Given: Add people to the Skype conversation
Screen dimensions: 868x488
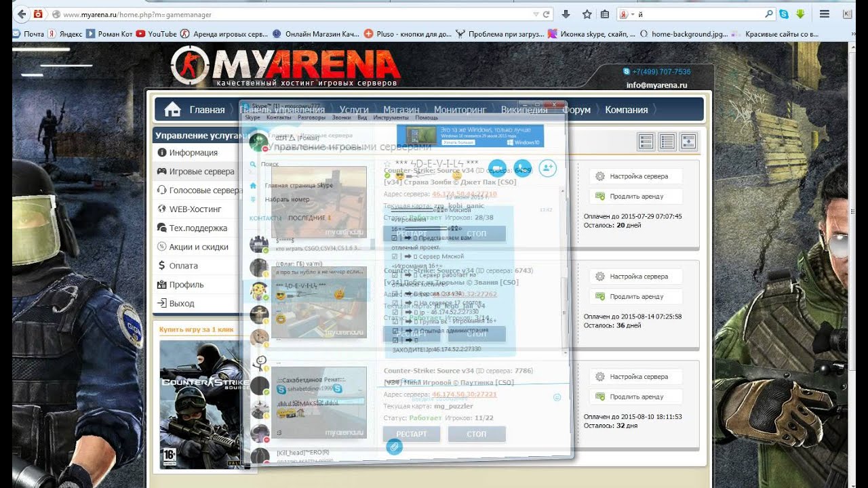Looking at the screenshot, I should click(x=548, y=168).
